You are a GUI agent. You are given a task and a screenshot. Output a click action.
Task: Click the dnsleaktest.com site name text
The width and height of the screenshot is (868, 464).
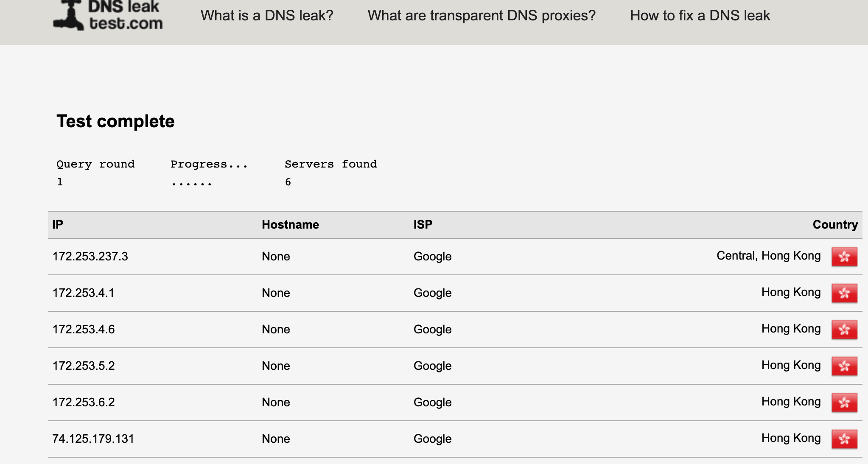click(x=125, y=16)
